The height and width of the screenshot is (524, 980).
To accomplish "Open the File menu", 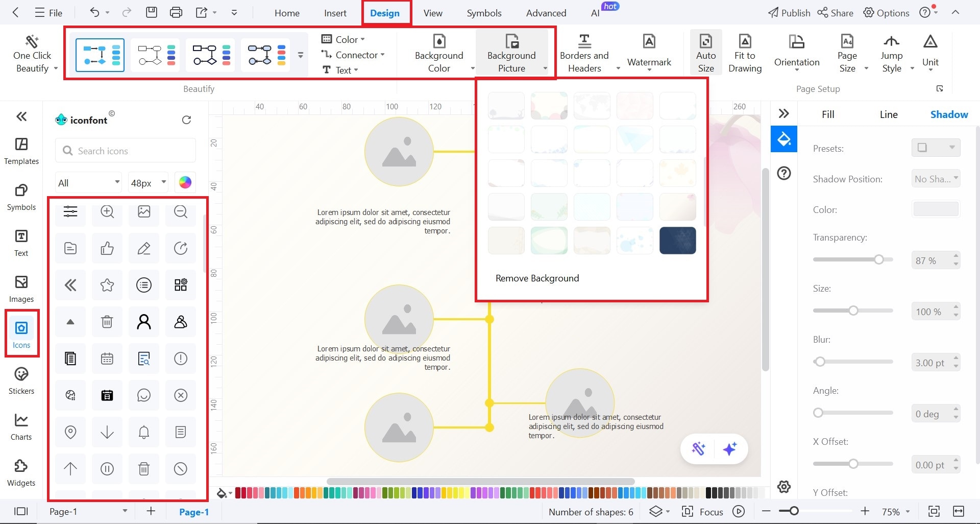I will [48, 13].
